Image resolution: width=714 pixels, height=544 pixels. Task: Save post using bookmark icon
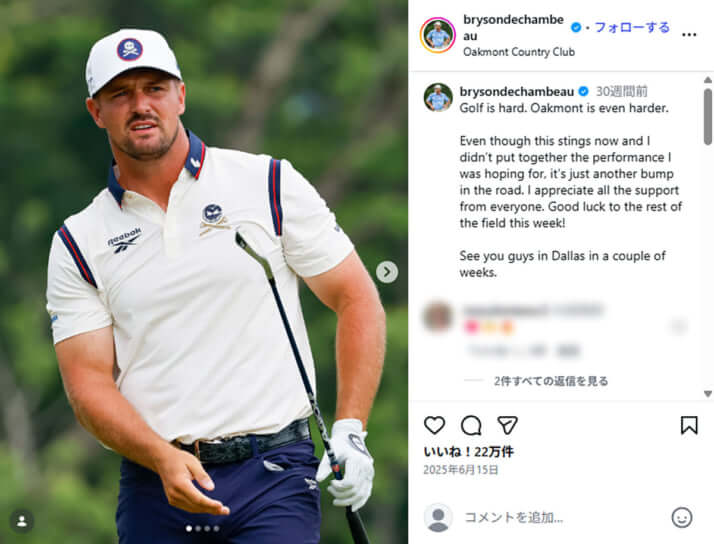pos(689,426)
